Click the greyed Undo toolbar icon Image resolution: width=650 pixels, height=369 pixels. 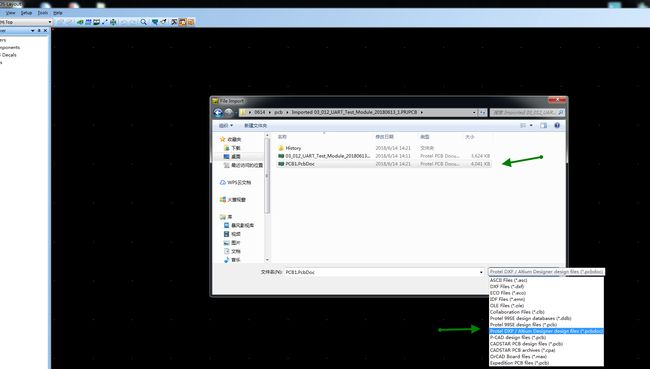click(x=124, y=22)
